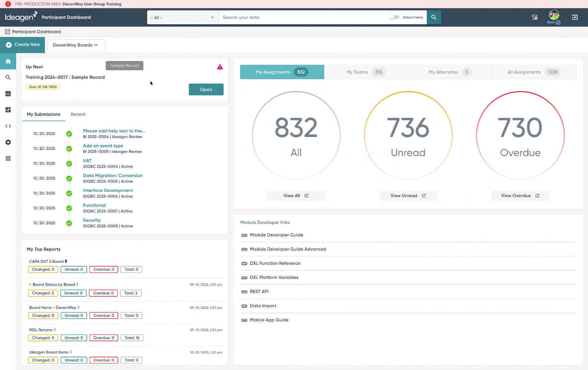This screenshot has width=588, height=370.
Task: Click the pink warning triangle in Up Next
Action: (220, 67)
